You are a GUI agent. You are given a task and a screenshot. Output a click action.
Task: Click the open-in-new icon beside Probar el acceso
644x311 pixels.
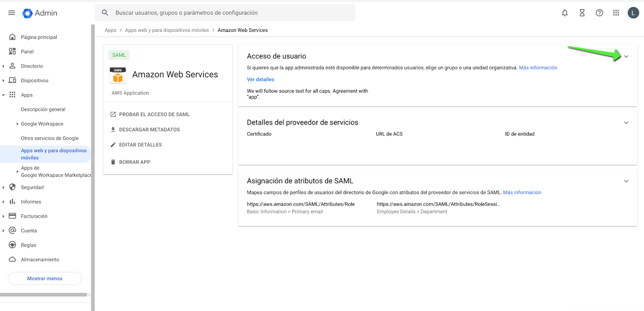coord(113,115)
